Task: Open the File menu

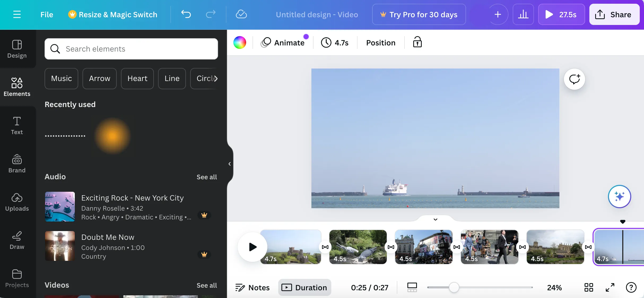Action: tap(47, 14)
